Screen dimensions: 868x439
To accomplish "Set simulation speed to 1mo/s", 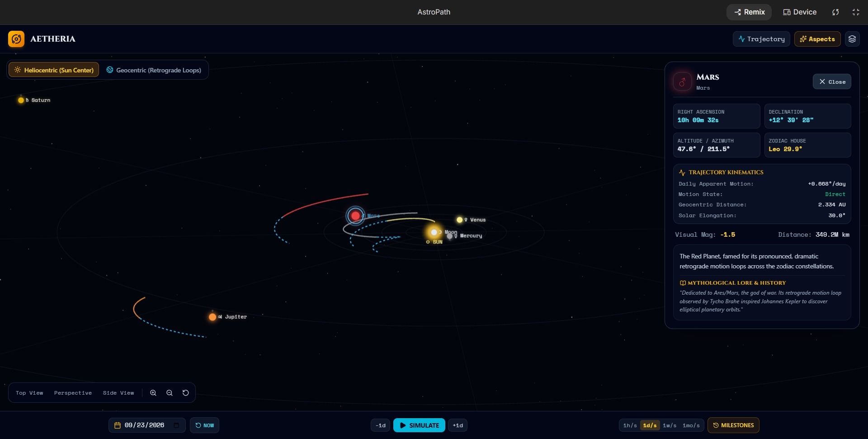I will [x=691, y=425].
